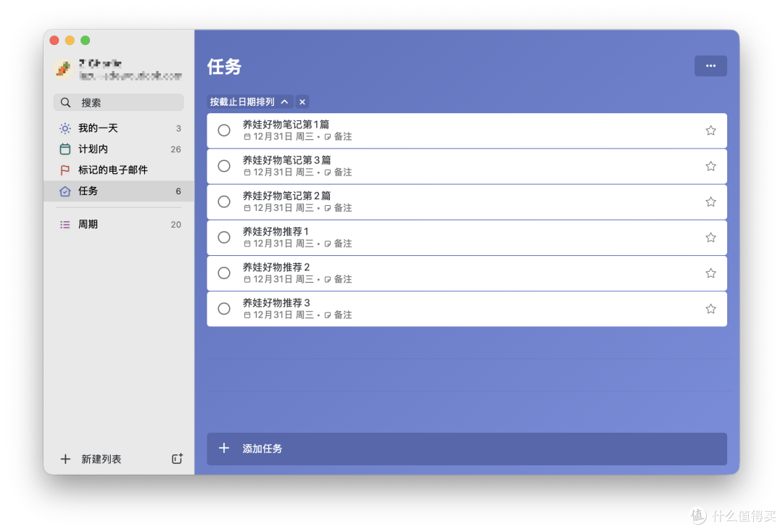Viewport: 783px width, 532px height.
Task: Open the more options ellipsis button
Action: (710, 66)
